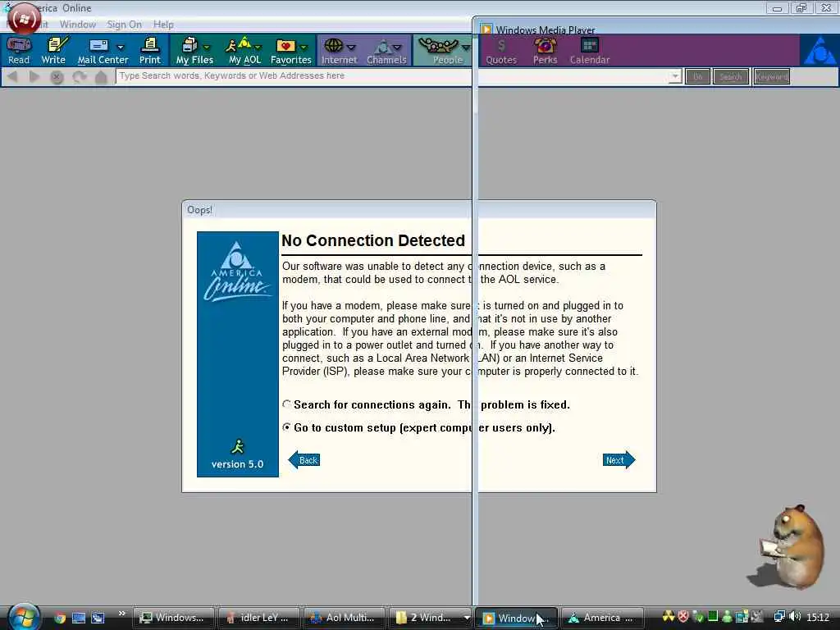The image size is (840, 630).
Task: Switch to 'Aol Multi...' taskbar button
Action: [344, 618]
